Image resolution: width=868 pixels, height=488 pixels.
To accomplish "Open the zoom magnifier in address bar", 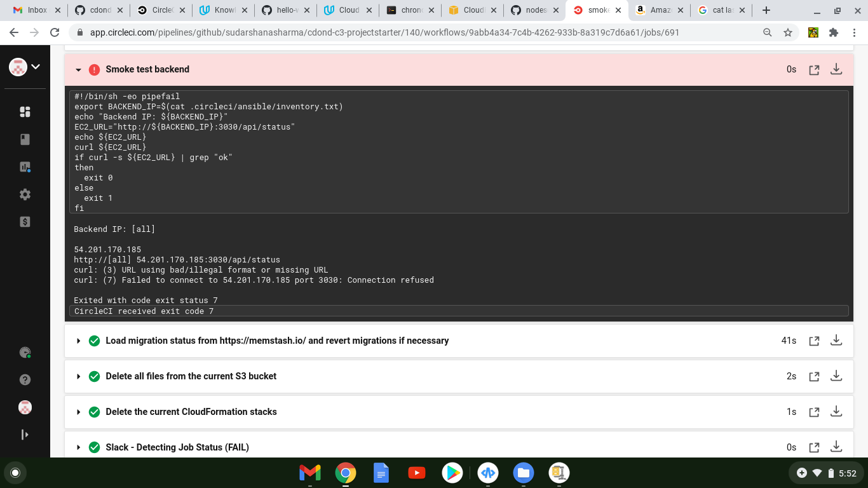I will 768,32.
